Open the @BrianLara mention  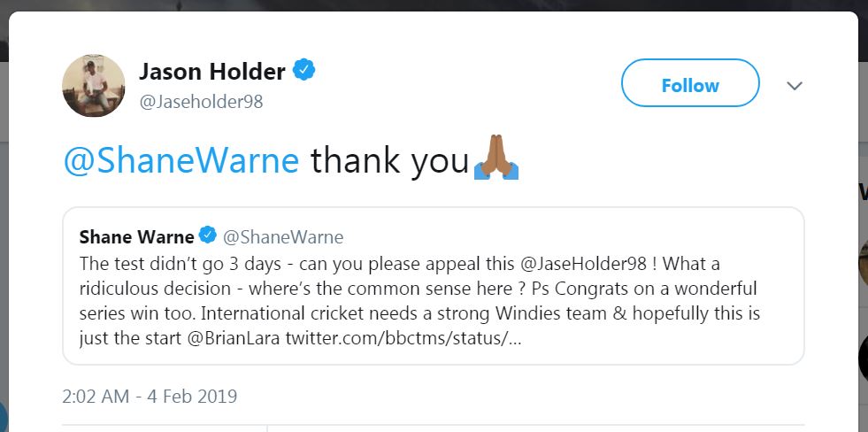pyautogui.click(x=232, y=339)
